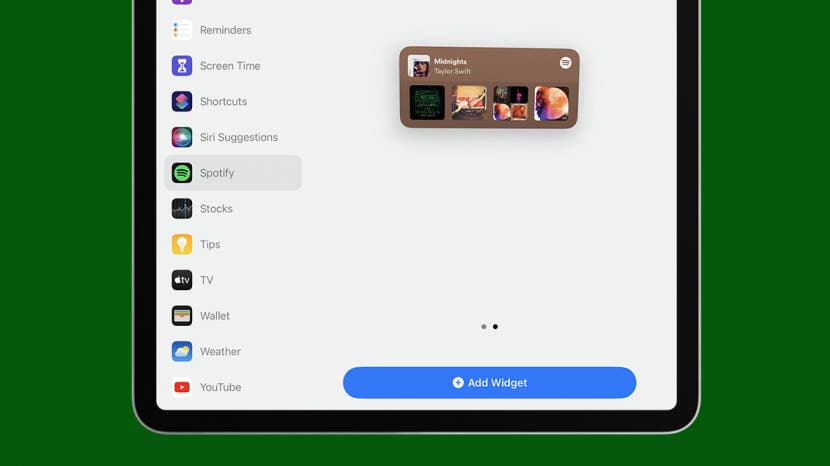Select the Spotify list entry
The height and width of the screenshot is (466, 830).
(x=233, y=173)
